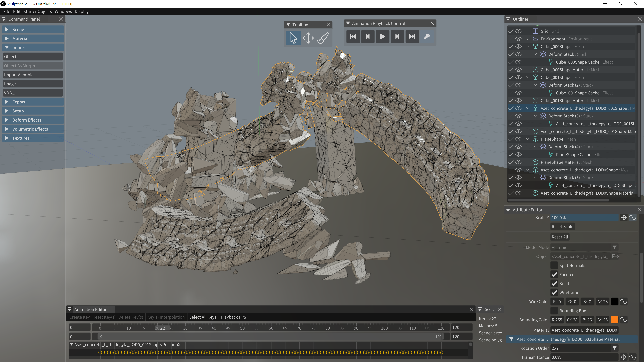Viewport: 644px width, 362px height.
Task: Click the Import Alembic... button
Action: pos(33,75)
